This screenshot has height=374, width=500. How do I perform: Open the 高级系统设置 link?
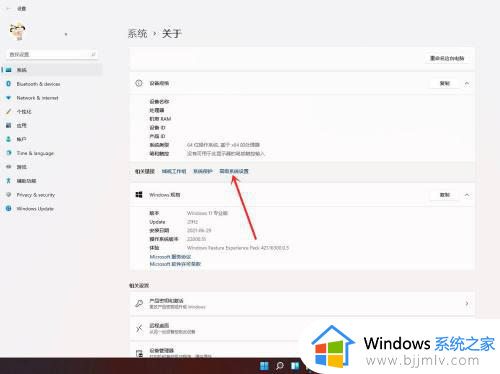click(x=234, y=171)
